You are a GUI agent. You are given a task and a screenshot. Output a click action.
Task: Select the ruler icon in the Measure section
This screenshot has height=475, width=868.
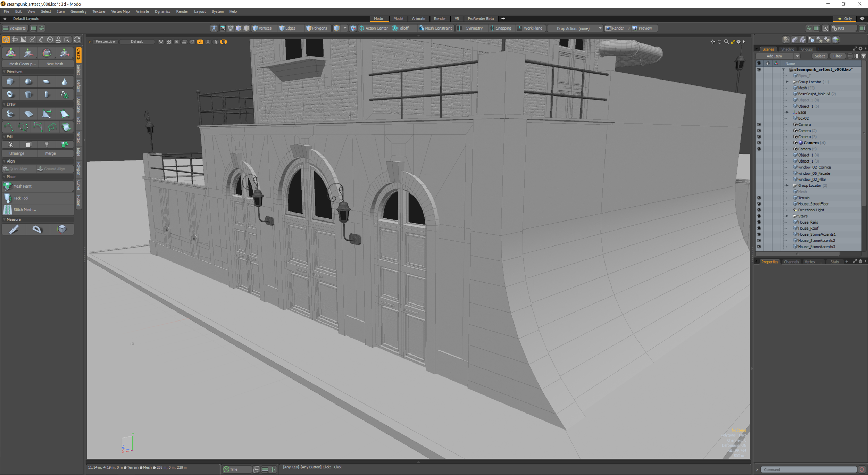[14, 229]
